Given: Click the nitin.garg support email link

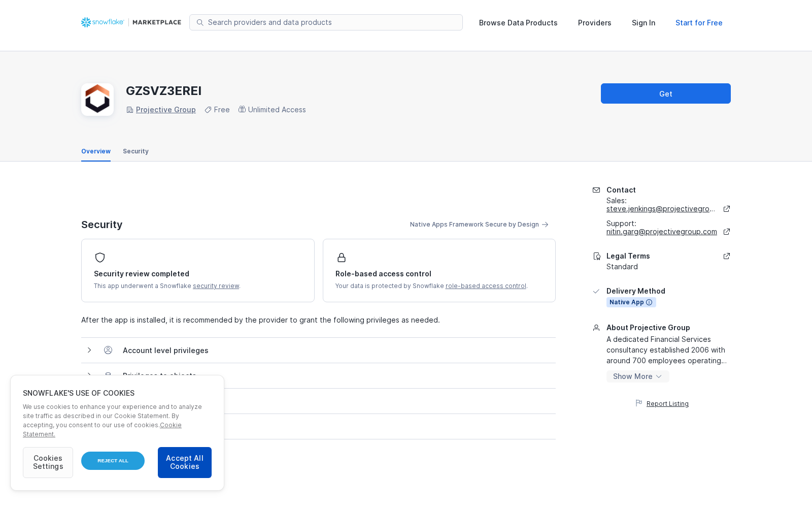Looking at the screenshot, I should pyautogui.click(x=662, y=232).
